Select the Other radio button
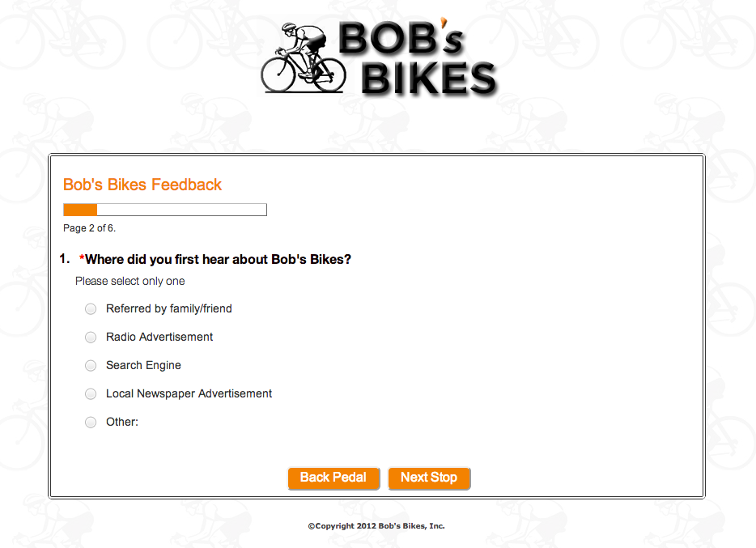Screen dimensions: 756x548 pyautogui.click(x=91, y=423)
